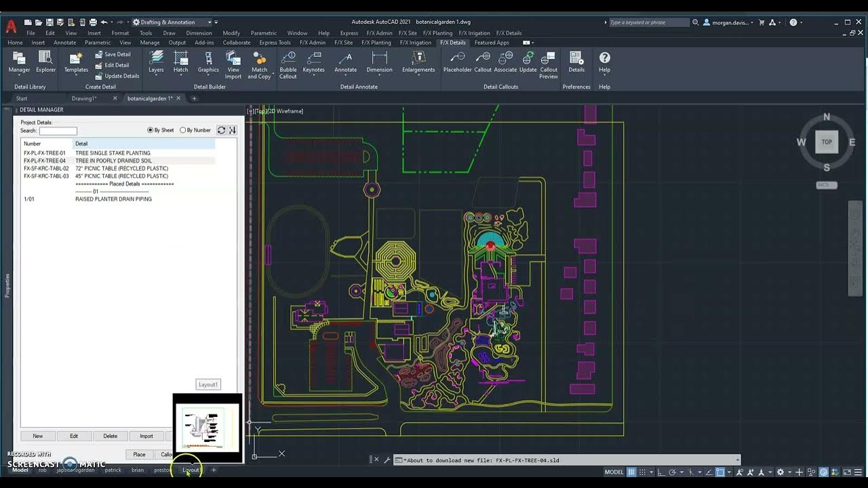This screenshot has width=868, height=488.
Task: Select the Hatch tool in Detail Builder
Action: 180,62
